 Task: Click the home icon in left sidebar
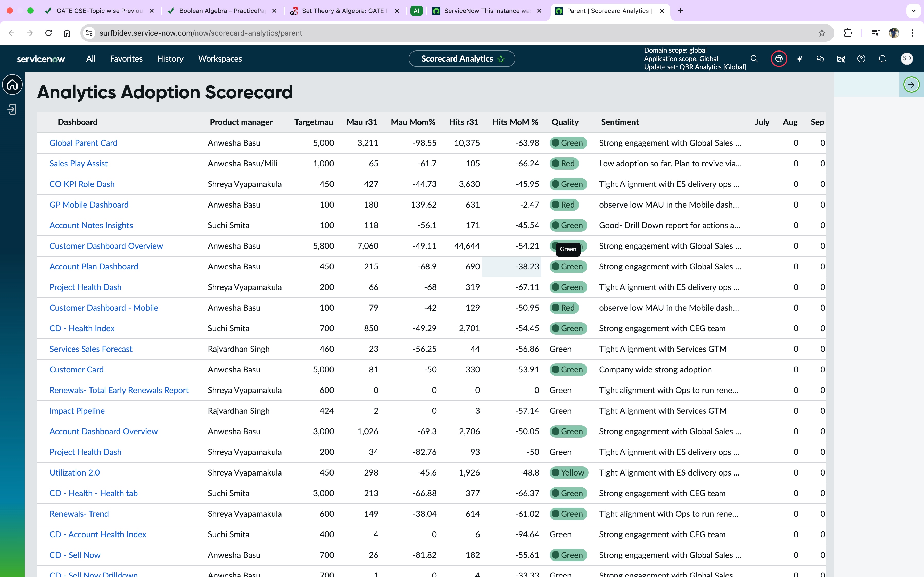[x=12, y=85]
